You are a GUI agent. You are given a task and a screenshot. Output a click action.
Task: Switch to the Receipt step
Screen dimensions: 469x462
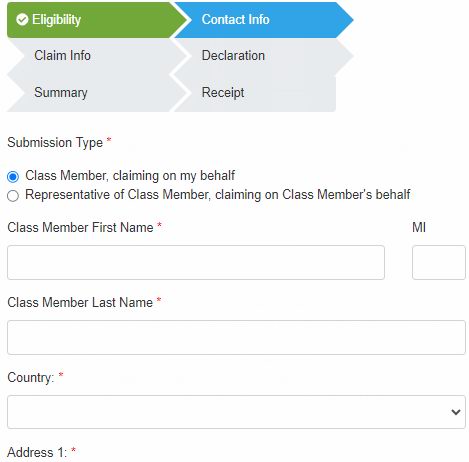(x=255, y=93)
